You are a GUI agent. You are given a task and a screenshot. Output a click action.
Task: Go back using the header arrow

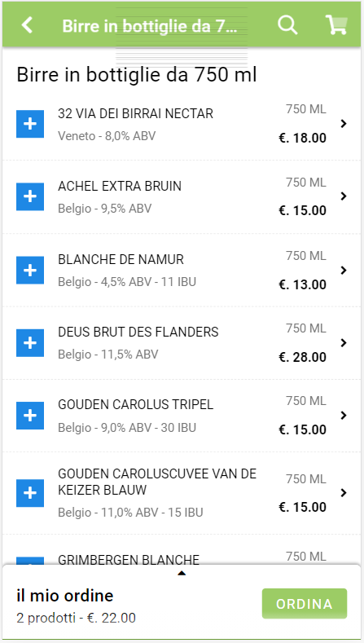click(27, 25)
